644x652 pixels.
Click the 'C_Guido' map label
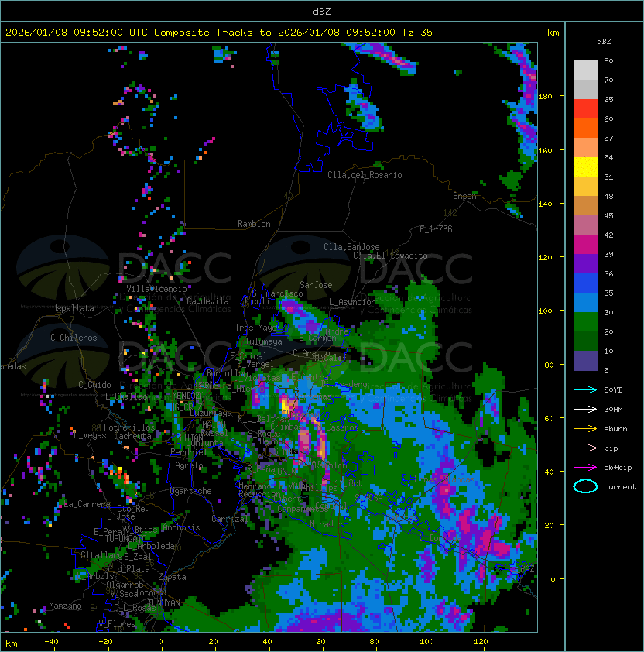pos(94,385)
